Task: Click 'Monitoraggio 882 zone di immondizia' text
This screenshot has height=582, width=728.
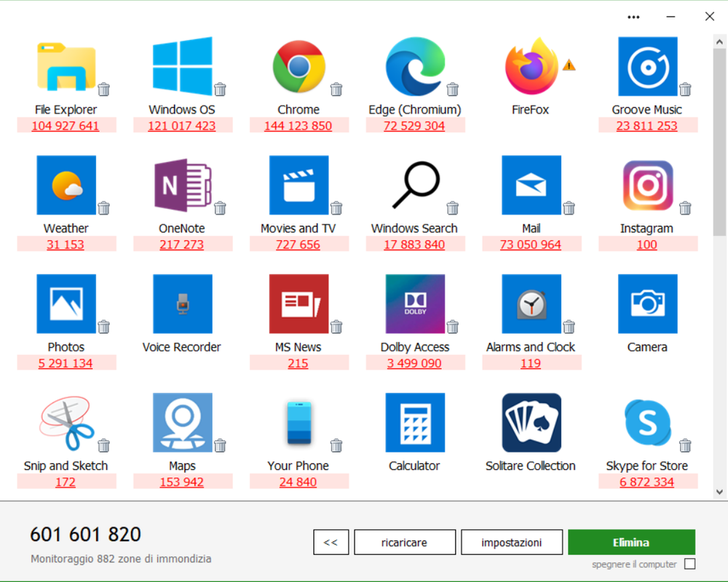Action: click(x=121, y=559)
